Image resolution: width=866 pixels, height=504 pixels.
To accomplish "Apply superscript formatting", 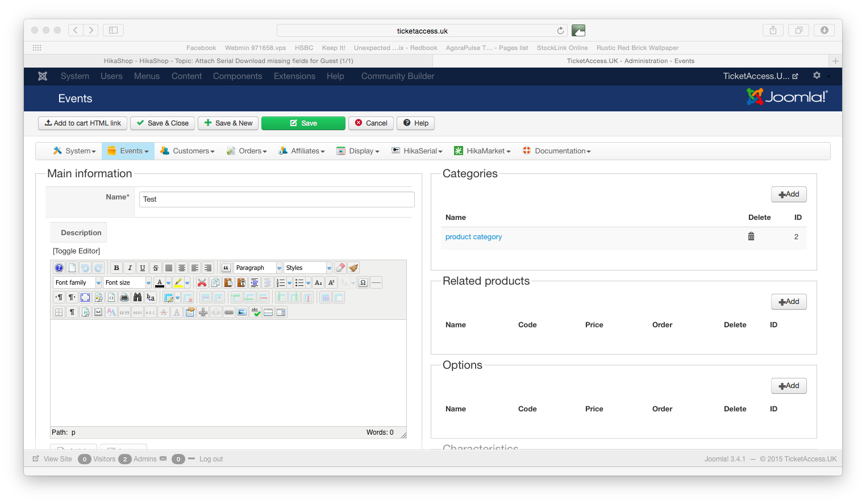I will [331, 282].
